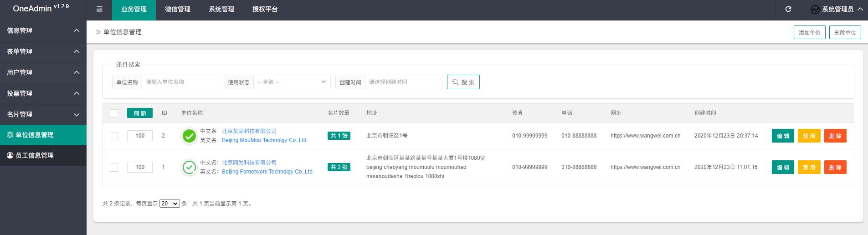Click the refresh icon in top bar
The width and height of the screenshot is (868, 235).
788,9
